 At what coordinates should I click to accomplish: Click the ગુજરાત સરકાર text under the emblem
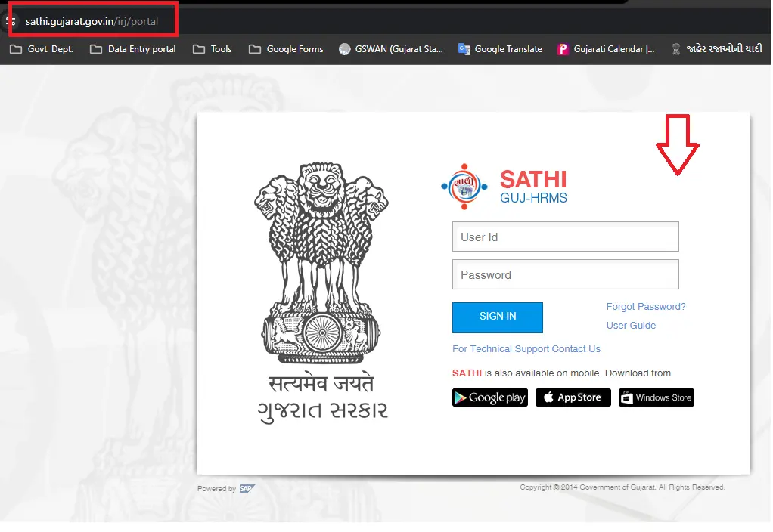[322, 411]
